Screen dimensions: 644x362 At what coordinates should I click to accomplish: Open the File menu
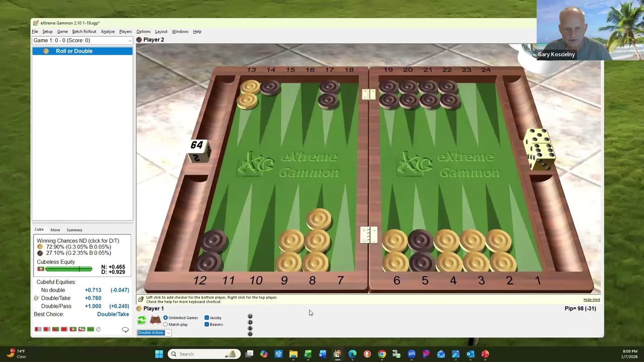point(35,32)
